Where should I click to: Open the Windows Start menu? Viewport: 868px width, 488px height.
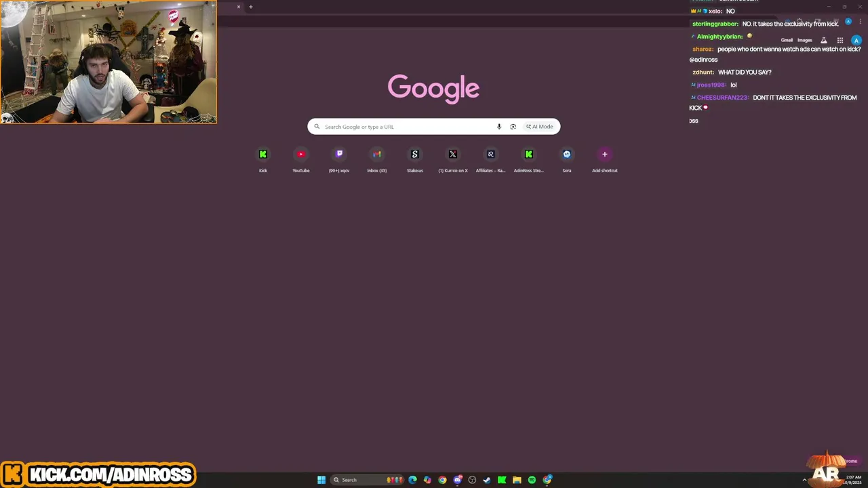point(321,480)
